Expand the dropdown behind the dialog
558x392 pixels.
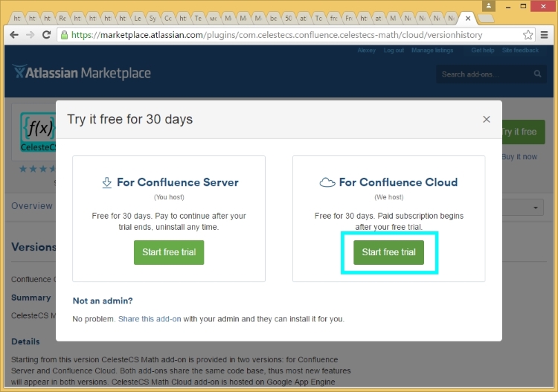click(x=523, y=208)
